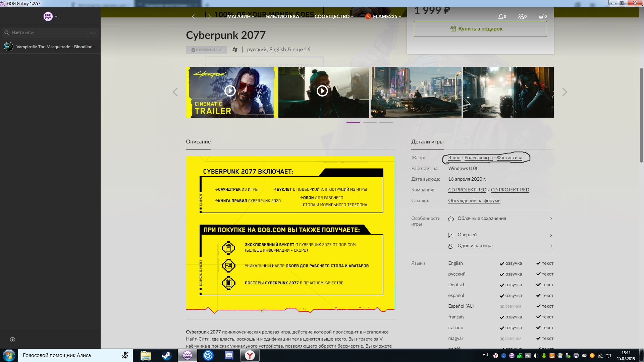Screen dimensions: 644x362
Task: Select second carousel page indicator
Action: [x=370, y=122]
